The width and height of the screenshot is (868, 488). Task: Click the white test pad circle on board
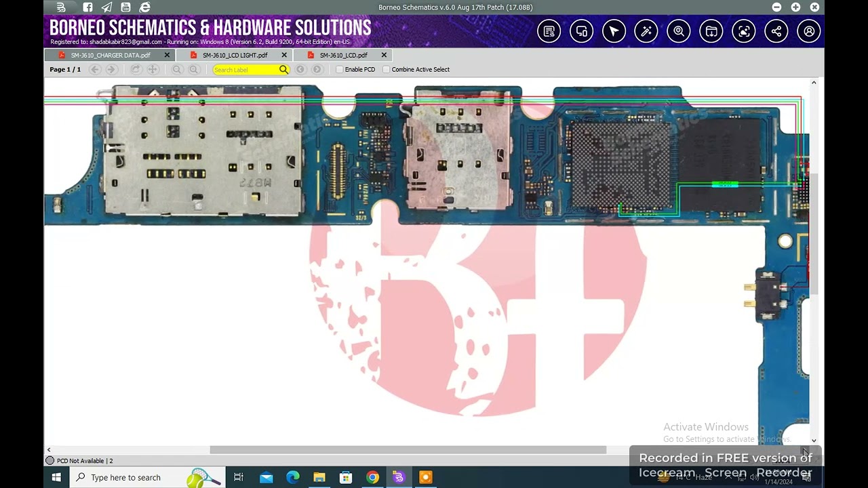coord(785,241)
